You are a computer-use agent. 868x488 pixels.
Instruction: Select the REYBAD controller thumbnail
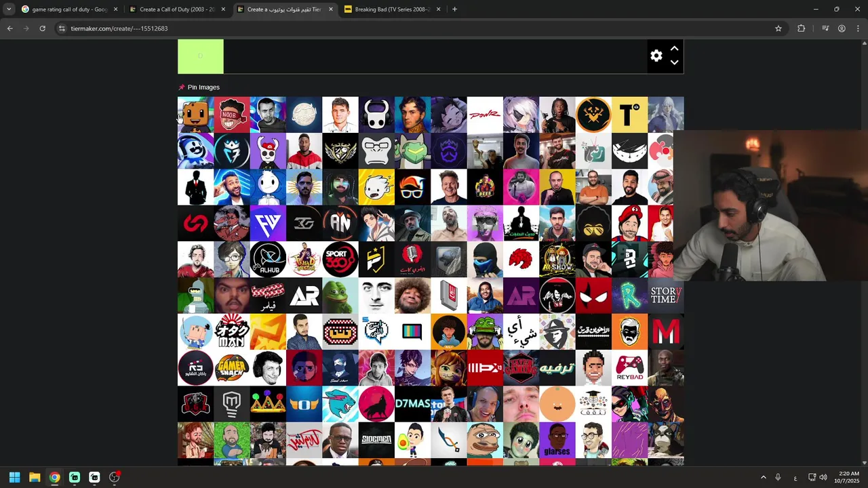(629, 368)
